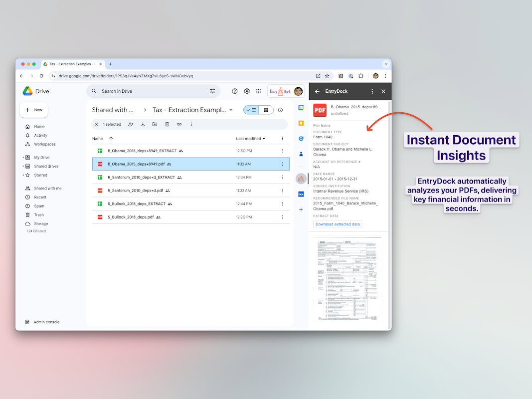Click the Google Drive logo
The width and height of the screenshot is (532, 399).
(x=28, y=91)
